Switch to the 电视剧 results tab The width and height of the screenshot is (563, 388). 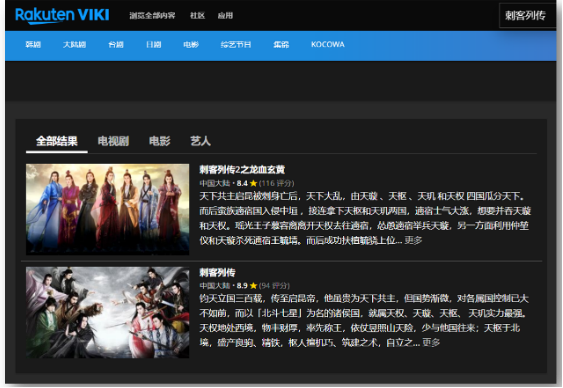113,141
